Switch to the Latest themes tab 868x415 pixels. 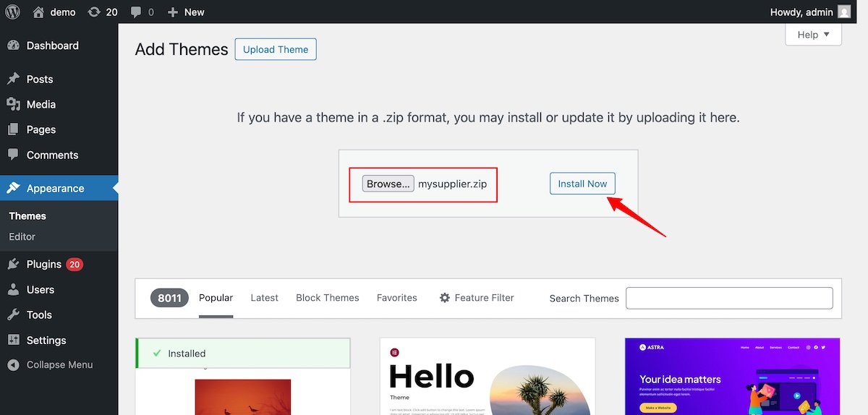pyautogui.click(x=264, y=298)
